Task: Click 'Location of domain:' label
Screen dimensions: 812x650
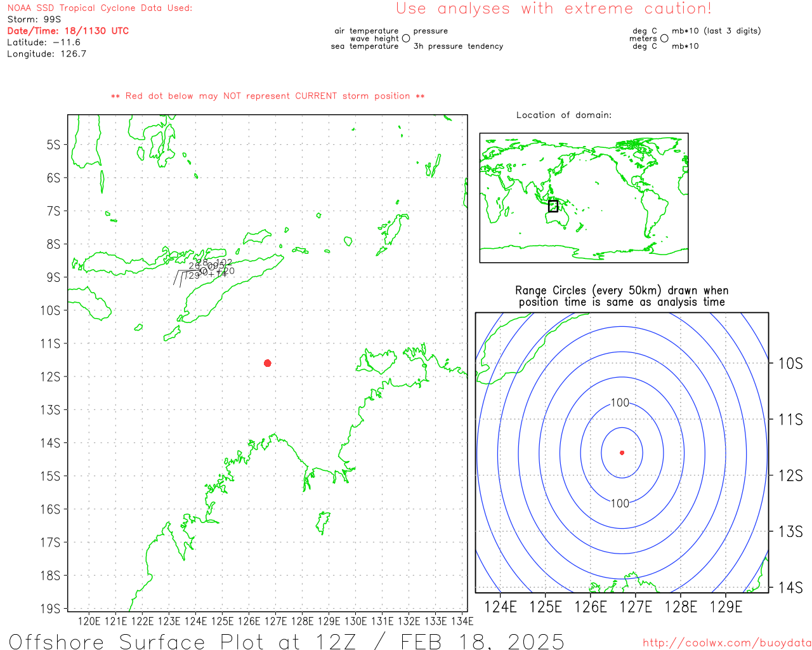Action: pos(564,115)
